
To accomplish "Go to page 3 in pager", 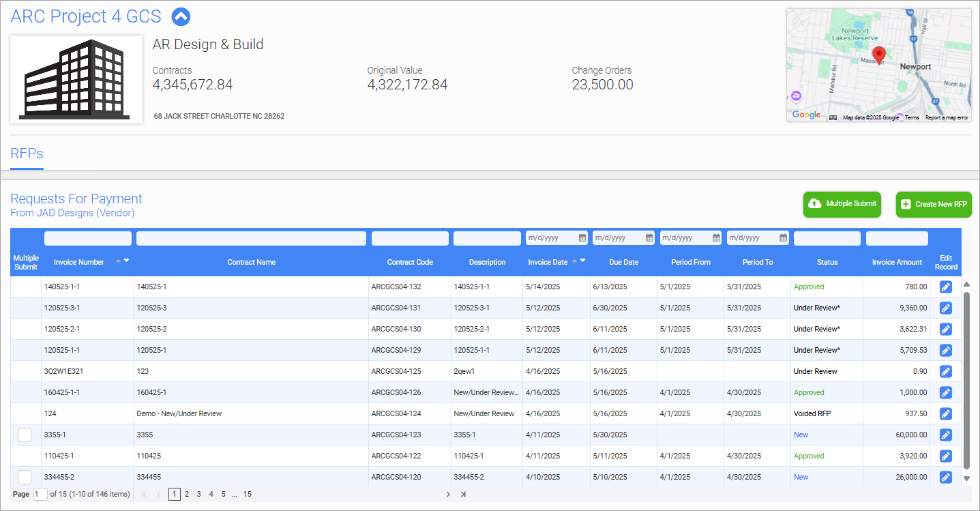I will click(198, 494).
